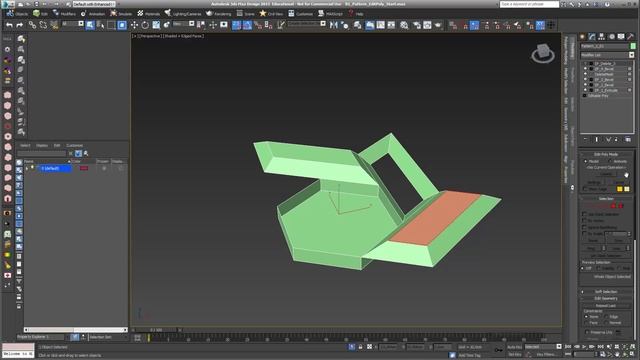This screenshot has height=360, width=640.
Task: Click the object color swatch beside name
Action: (x=633, y=46)
